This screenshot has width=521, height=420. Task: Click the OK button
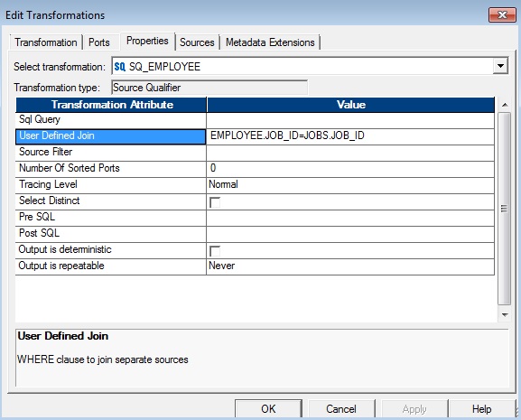[x=268, y=408]
